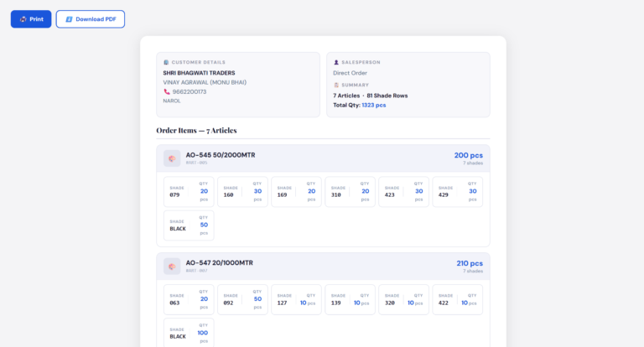
Task: Click shade 079 card in AO-545
Action: (x=189, y=191)
